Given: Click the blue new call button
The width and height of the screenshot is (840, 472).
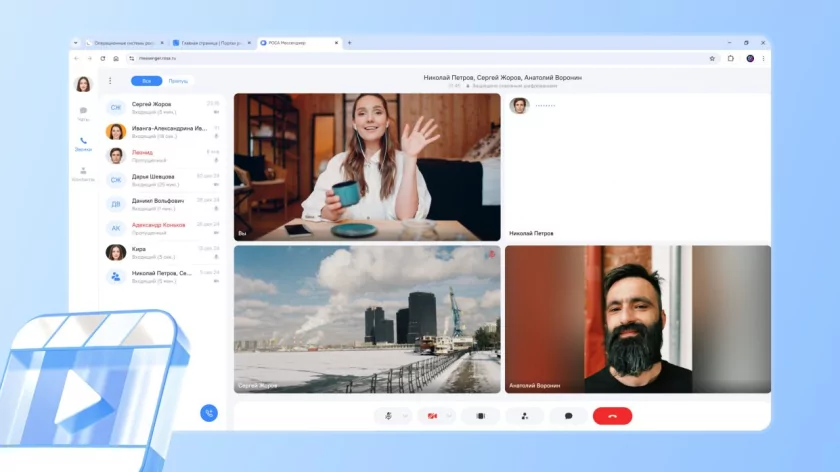Looking at the screenshot, I should pos(208,412).
